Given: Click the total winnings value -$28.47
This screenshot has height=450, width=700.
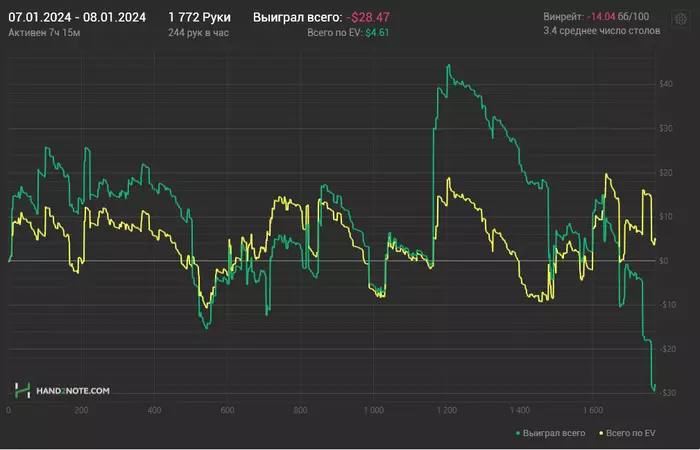Looking at the screenshot, I should click(368, 18).
